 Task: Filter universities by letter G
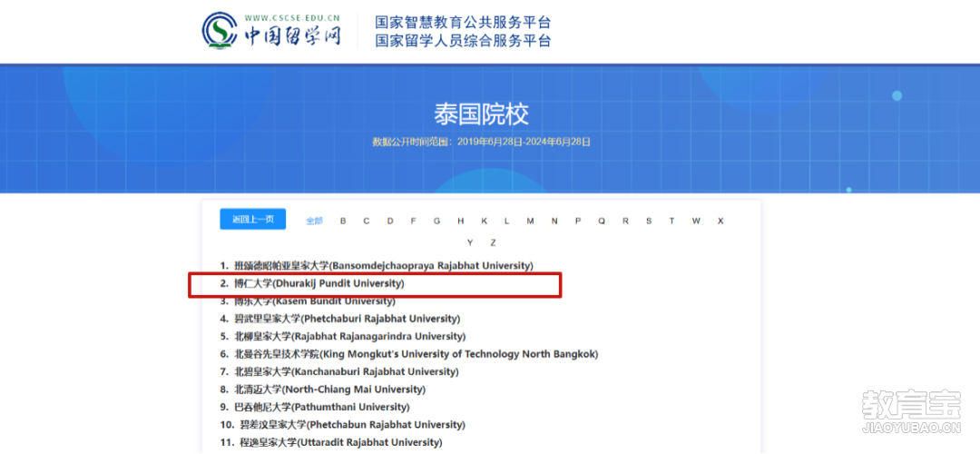pos(436,221)
